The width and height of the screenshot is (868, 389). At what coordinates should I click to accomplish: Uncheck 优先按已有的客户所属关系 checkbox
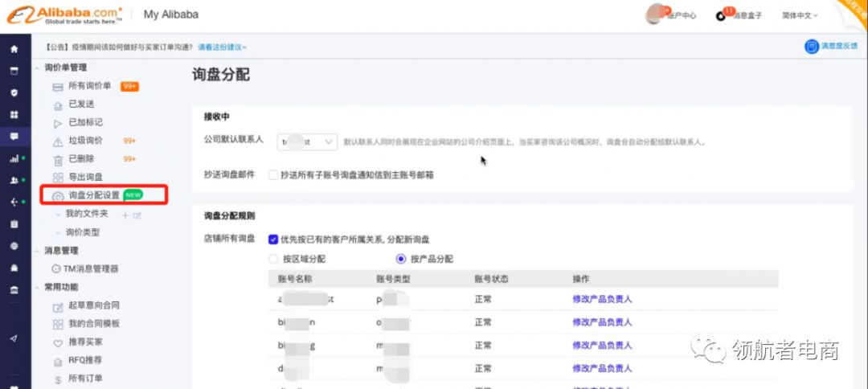coord(273,239)
